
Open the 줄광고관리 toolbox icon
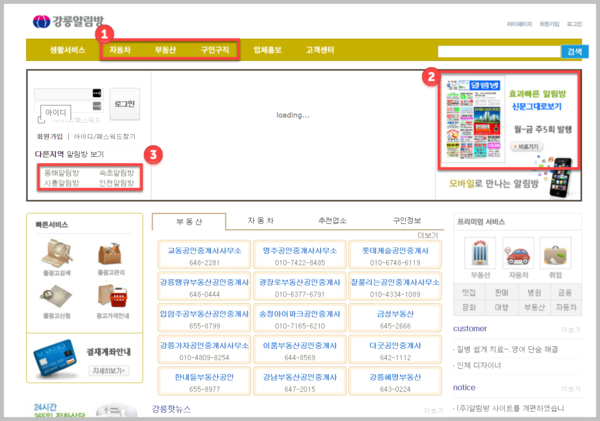point(111,253)
